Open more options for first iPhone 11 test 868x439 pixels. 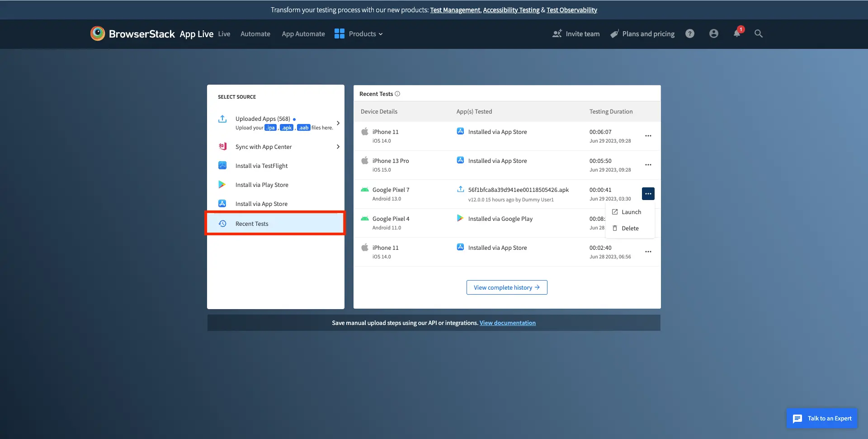648,136
